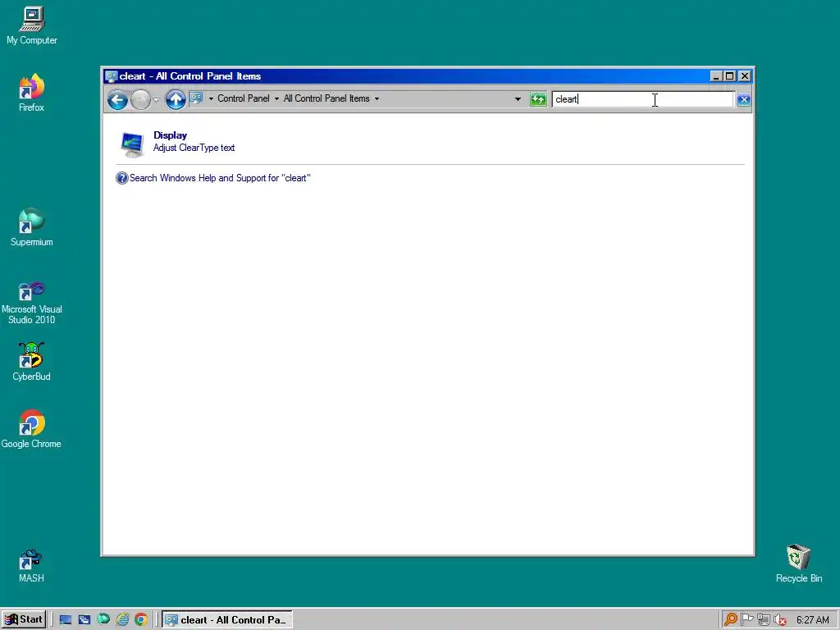Open the recent pages dropdown arrow
Viewport: 840px width, 630px height.
click(x=156, y=99)
